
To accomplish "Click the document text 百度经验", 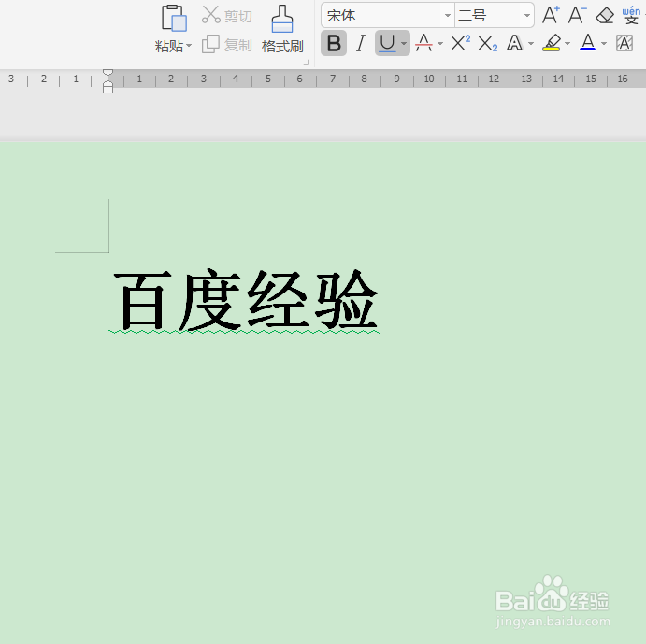I will tap(246, 301).
